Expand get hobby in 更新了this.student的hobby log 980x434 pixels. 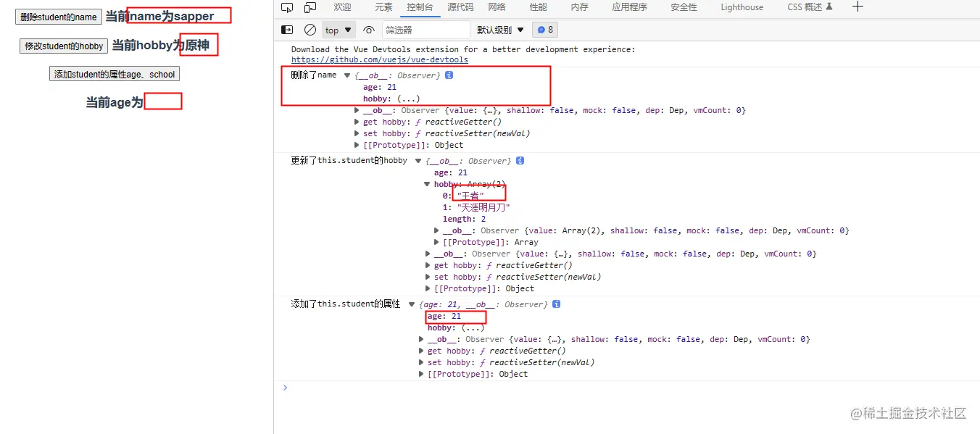[428, 265]
